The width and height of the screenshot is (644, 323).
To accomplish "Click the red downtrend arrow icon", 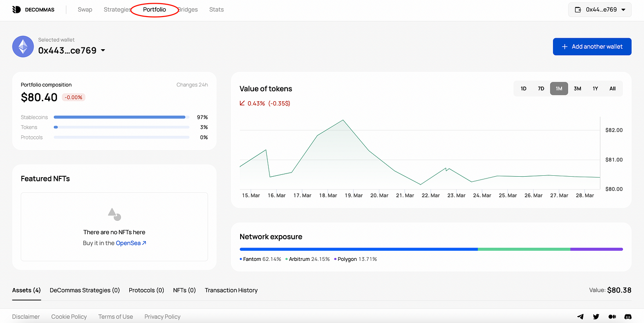I will pos(242,103).
